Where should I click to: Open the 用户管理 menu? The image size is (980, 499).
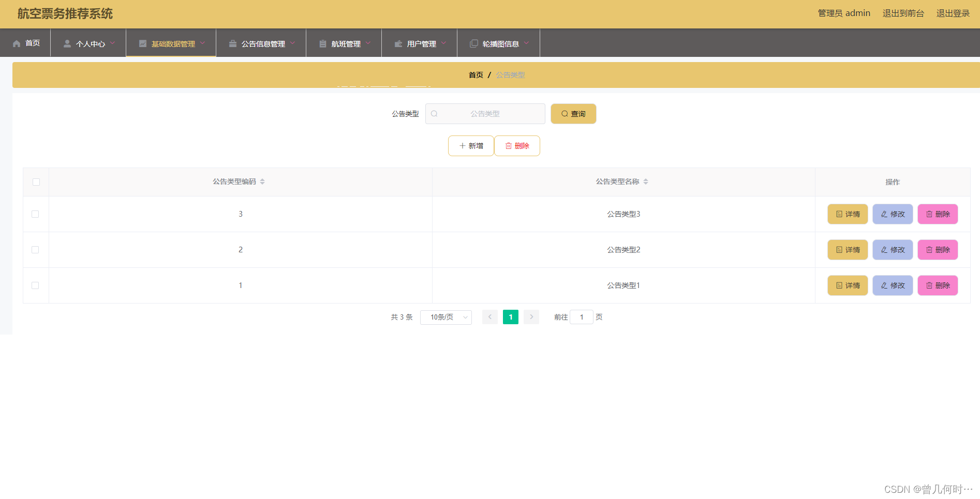coord(420,43)
